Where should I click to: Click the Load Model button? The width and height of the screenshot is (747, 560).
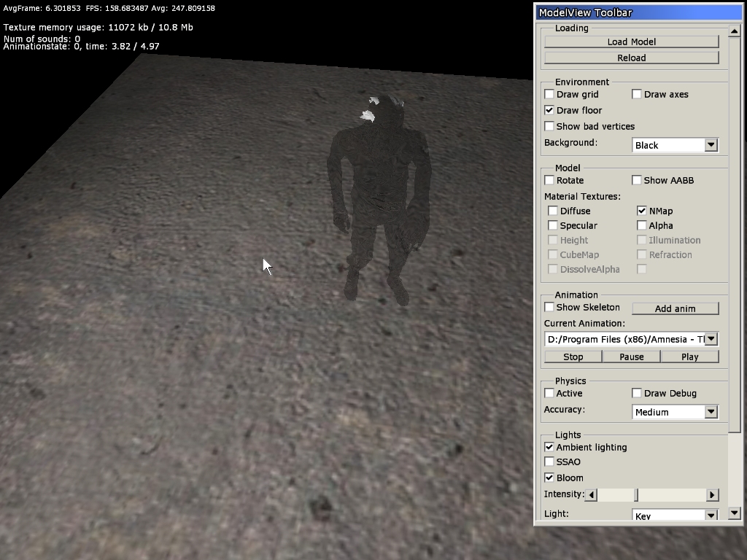[631, 42]
